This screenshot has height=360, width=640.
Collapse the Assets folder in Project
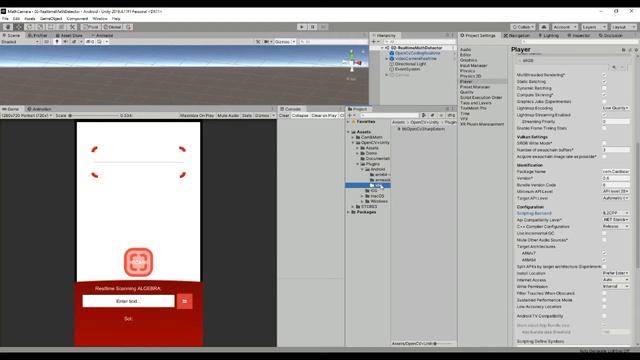click(348, 132)
